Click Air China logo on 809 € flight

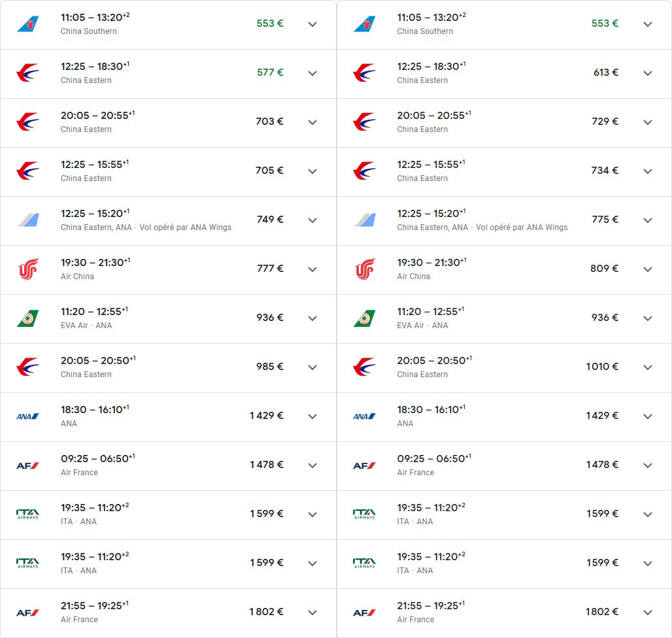[364, 269]
